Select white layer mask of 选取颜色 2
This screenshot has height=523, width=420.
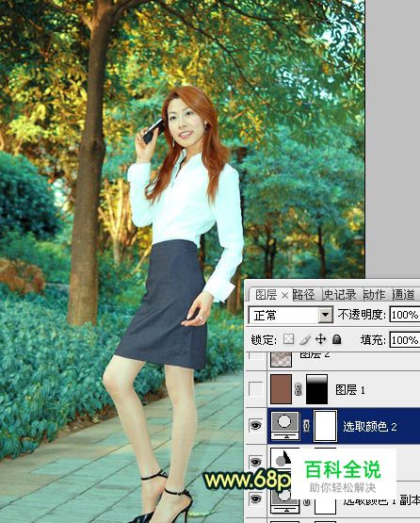326,425
